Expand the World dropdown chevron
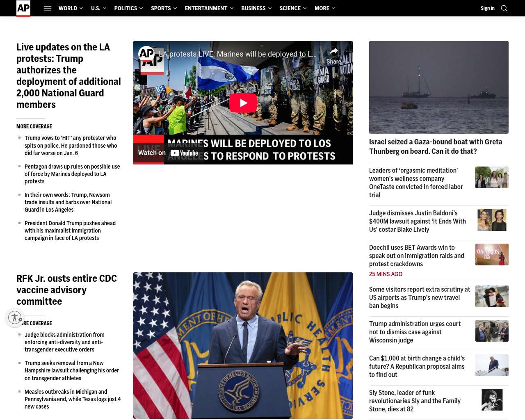Image resolution: width=525 pixels, height=420 pixels. pos(81,8)
